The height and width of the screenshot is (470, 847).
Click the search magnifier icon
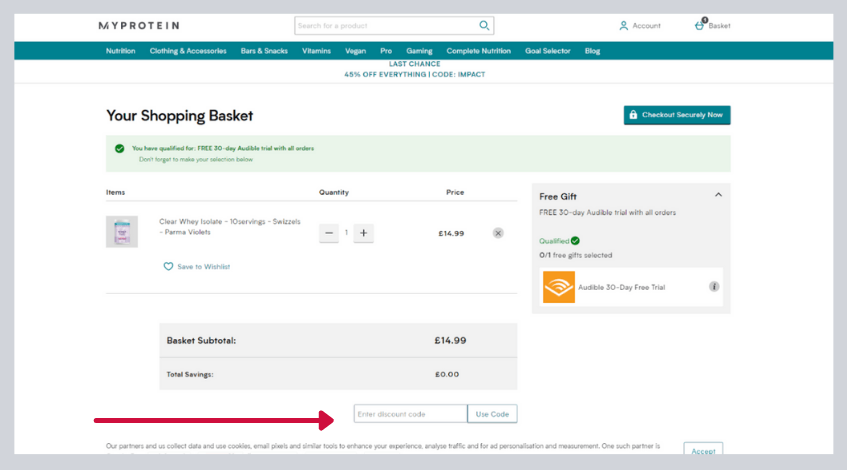click(x=485, y=26)
